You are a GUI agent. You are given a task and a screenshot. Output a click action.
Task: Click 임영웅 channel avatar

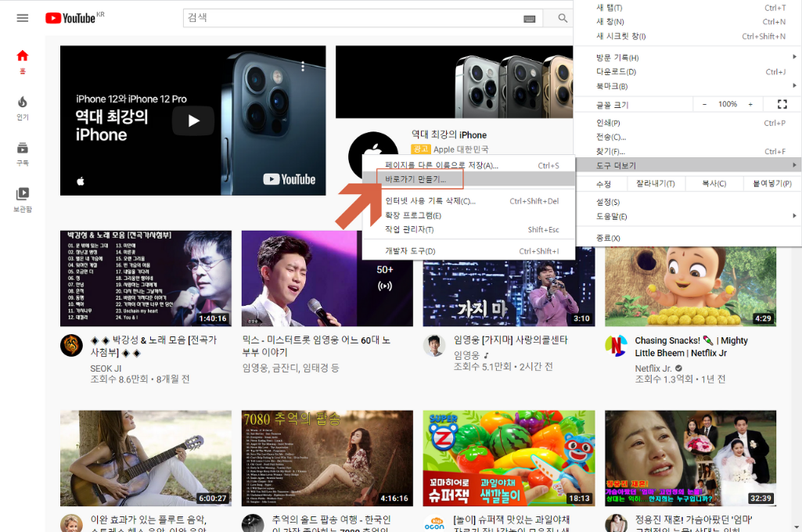coord(434,345)
